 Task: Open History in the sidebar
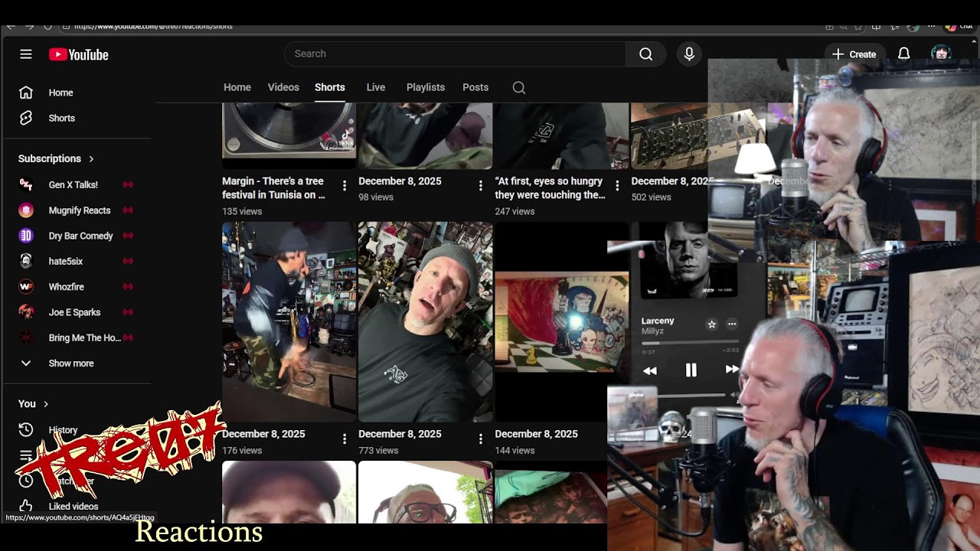[63, 430]
